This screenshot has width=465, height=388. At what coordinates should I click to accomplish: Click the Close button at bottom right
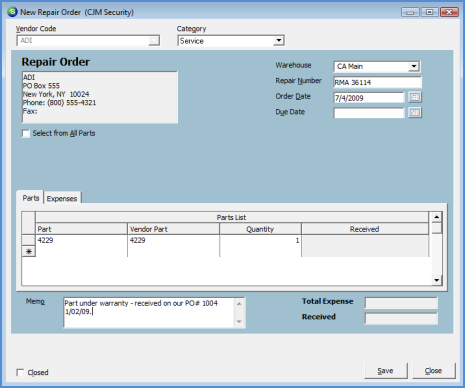434,371
